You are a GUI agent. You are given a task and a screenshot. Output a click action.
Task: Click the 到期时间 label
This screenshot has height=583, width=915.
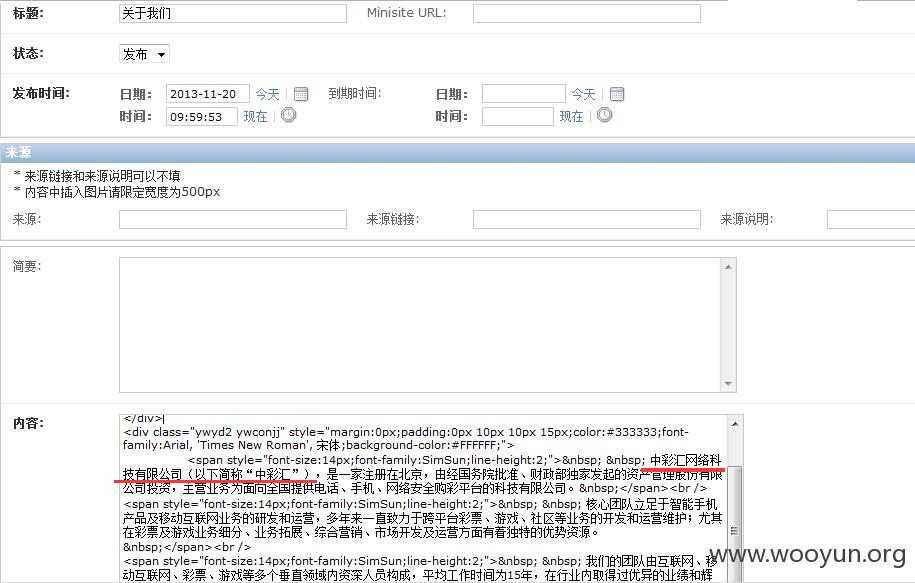pos(355,93)
